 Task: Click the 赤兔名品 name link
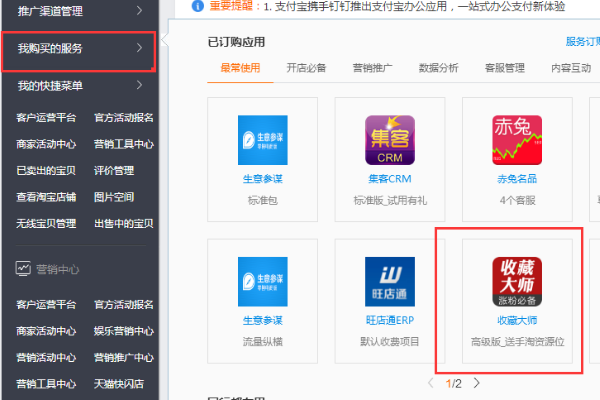pyautogui.click(x=517, y=179)
